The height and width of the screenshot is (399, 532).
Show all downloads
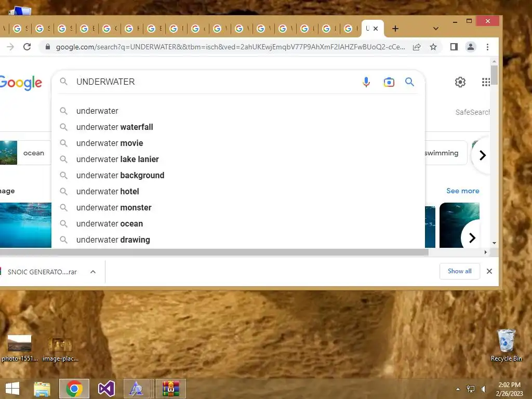click(x=459, y=271)
